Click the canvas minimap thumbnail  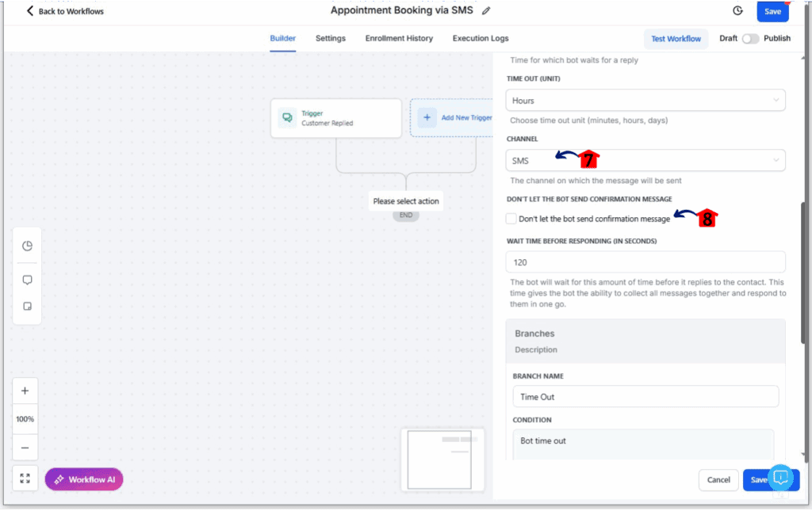pyautogui.click(x=442, y=460)
